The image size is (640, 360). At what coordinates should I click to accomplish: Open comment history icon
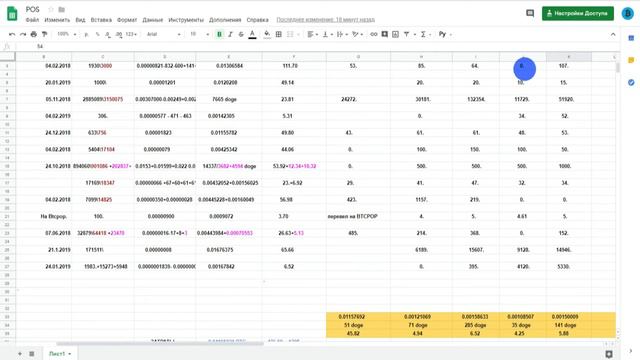coord(530,13)
